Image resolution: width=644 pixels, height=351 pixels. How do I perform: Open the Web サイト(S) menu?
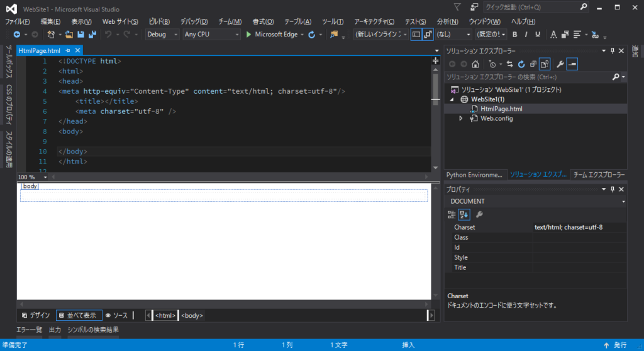tap(120, 21)
